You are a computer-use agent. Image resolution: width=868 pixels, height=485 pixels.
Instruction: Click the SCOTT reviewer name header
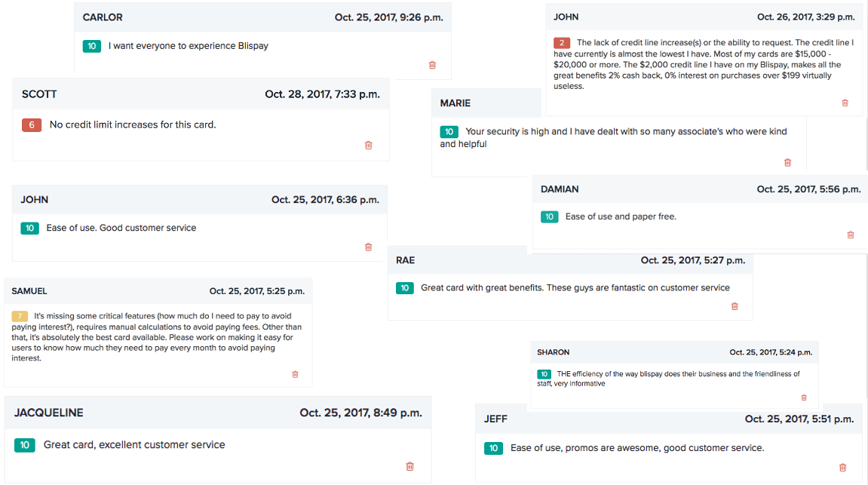pyautogui.click(x=39, y=94)
